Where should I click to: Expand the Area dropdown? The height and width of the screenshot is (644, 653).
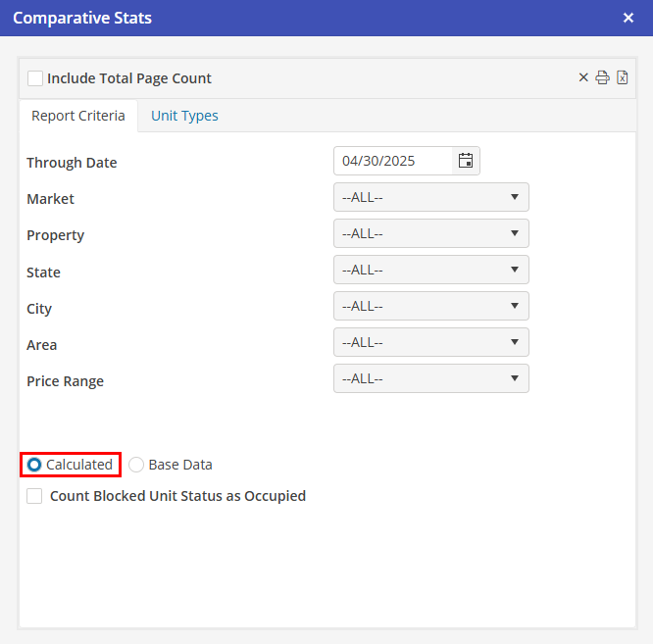[x=430, y=342]
